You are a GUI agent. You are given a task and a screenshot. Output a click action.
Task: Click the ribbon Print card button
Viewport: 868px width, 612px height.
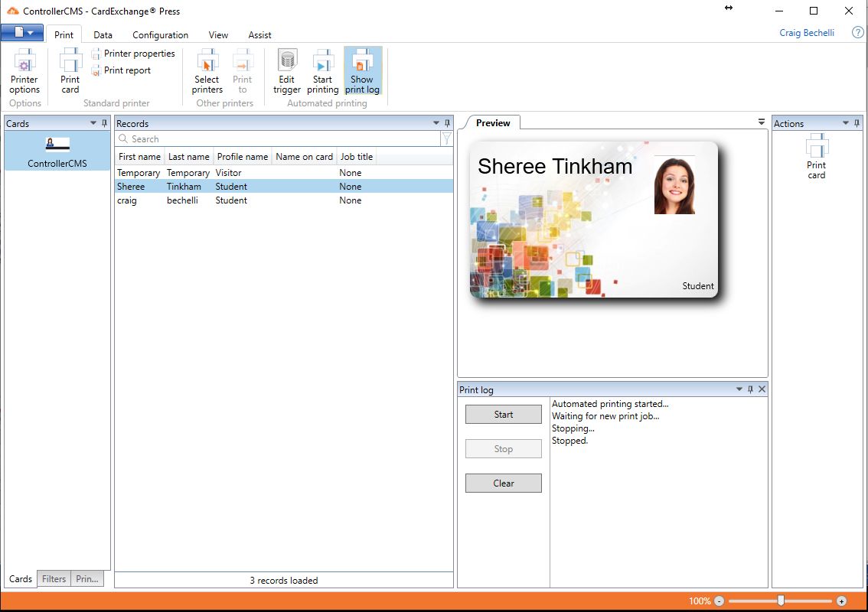click(70, 71)
